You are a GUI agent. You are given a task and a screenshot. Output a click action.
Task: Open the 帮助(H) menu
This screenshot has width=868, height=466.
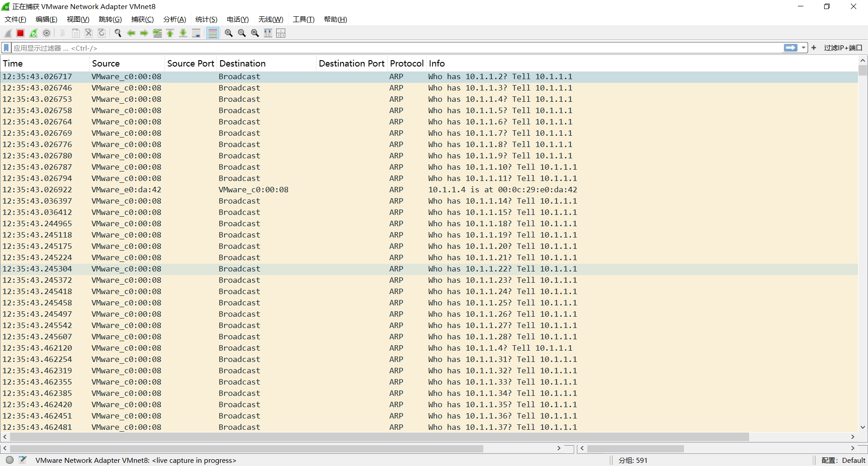tap(335, 19)
